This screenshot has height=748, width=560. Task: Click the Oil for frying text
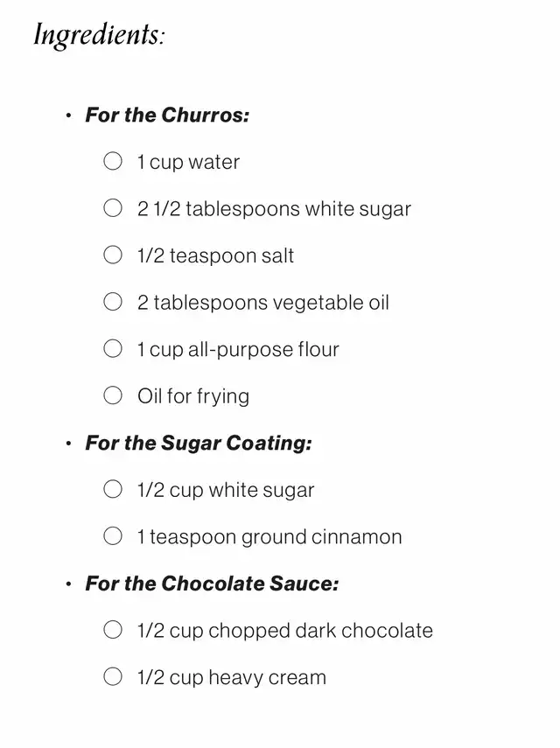click(x=193, y=396)
